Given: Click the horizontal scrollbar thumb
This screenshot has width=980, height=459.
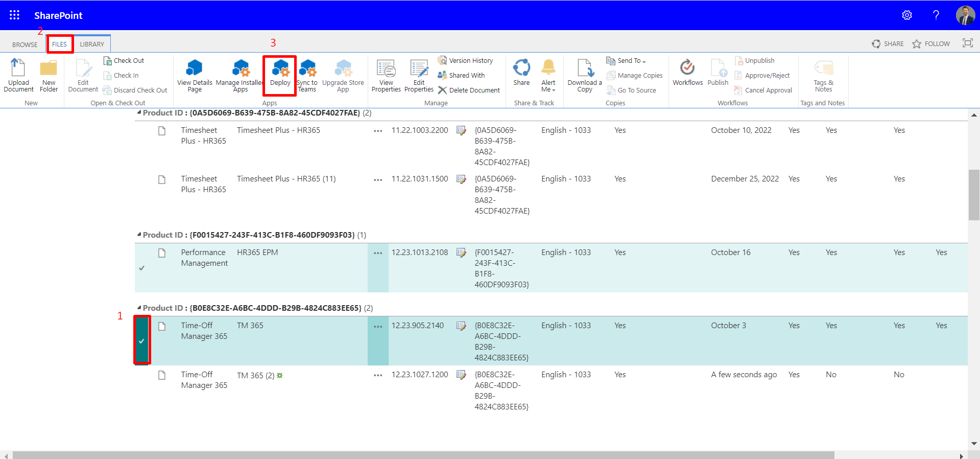Looking at the screenshot, I should click(423, 455).
